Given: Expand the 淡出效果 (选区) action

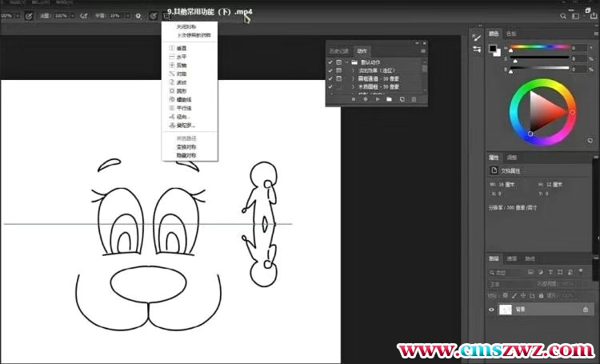Looking at the screenshot, I should click(x=352, y=70).
